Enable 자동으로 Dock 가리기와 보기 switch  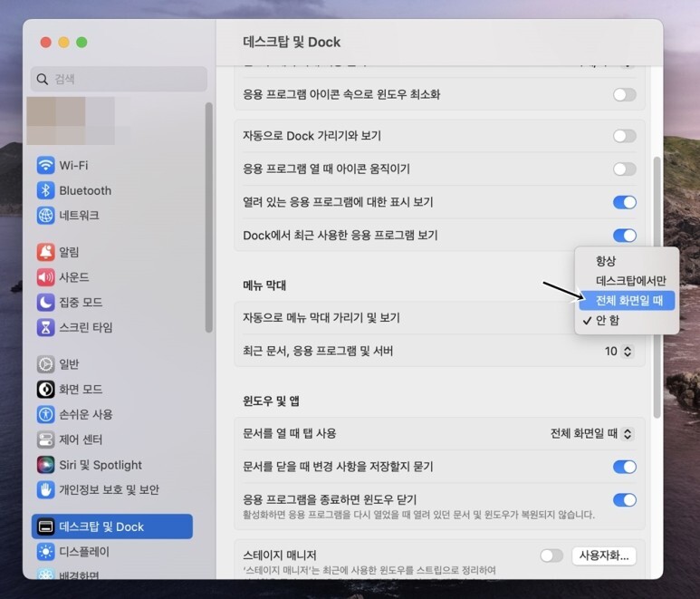tap(625, 136)
